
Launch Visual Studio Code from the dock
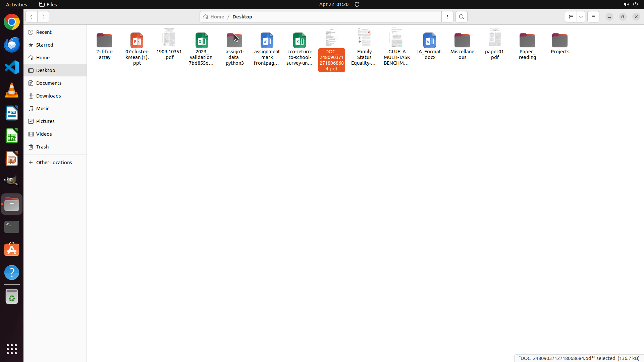pyautogui.click(x=12, y=67)
